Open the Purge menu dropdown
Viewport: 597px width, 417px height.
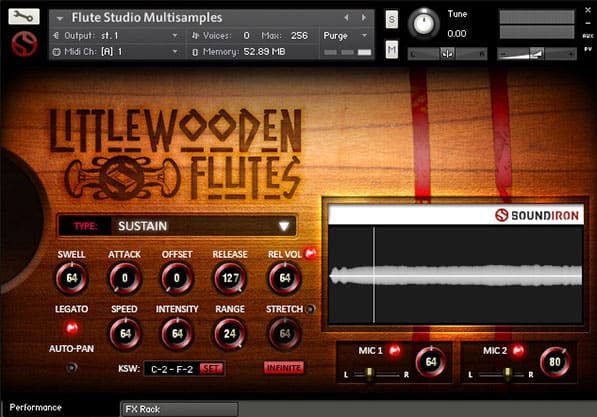coord(346,35)
